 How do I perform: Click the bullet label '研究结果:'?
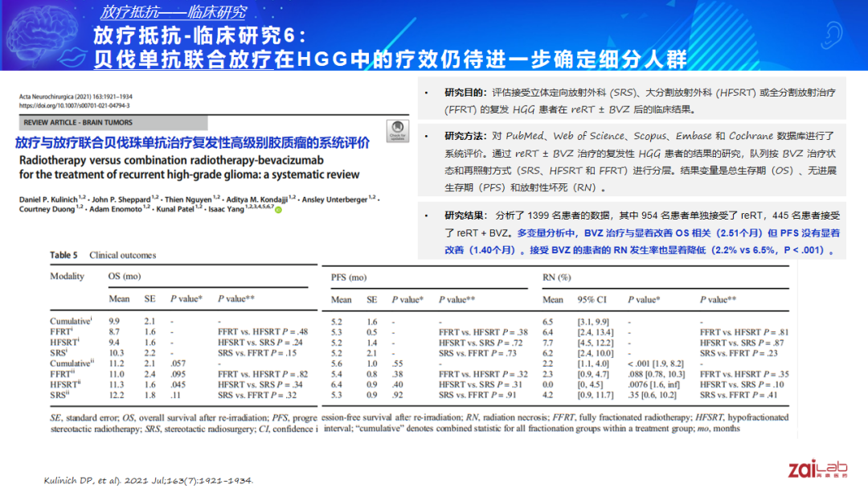point(465,216)
